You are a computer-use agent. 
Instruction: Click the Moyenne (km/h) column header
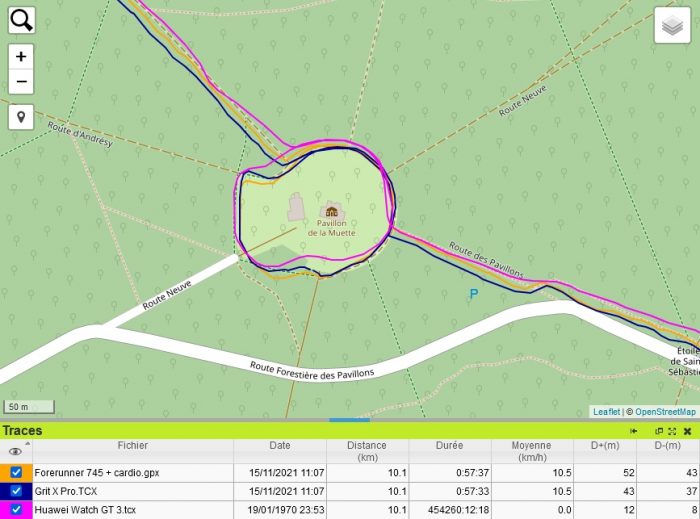(531, 451)
